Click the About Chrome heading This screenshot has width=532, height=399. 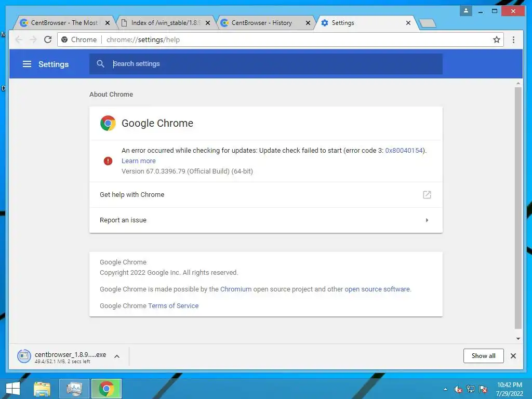click(111, 95)
